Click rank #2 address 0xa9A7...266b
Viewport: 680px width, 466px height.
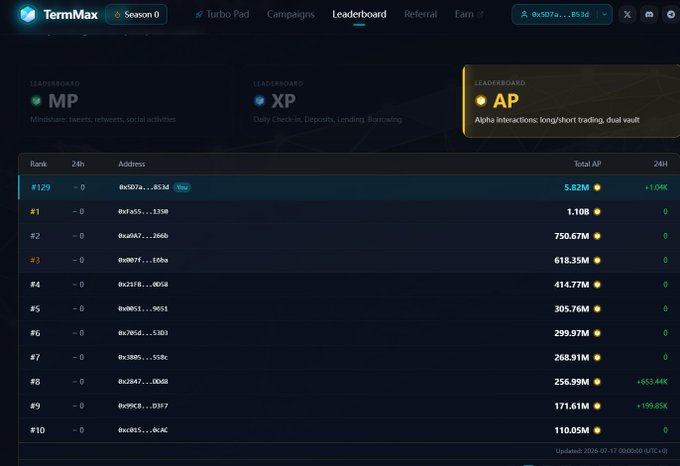143,236
